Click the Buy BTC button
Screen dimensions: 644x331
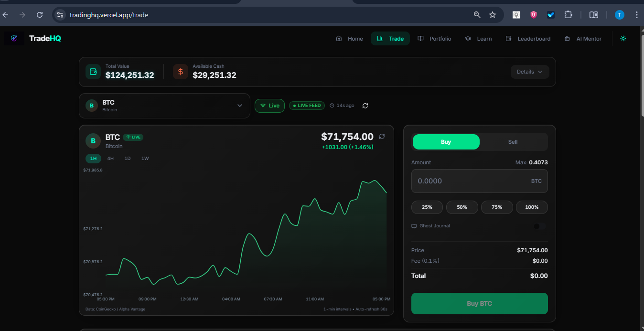click(x=479, y=303)
